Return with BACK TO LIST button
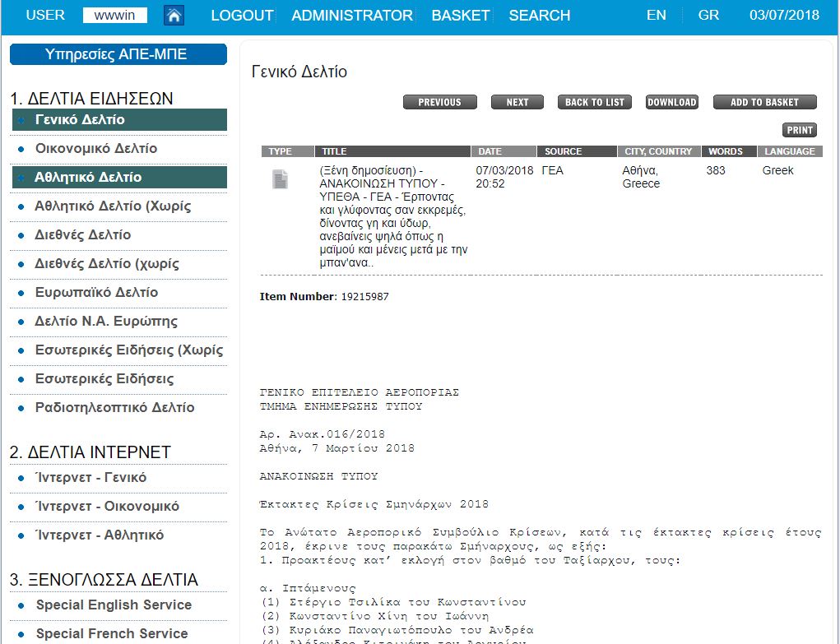840x644 pixels. coord(595,102)
